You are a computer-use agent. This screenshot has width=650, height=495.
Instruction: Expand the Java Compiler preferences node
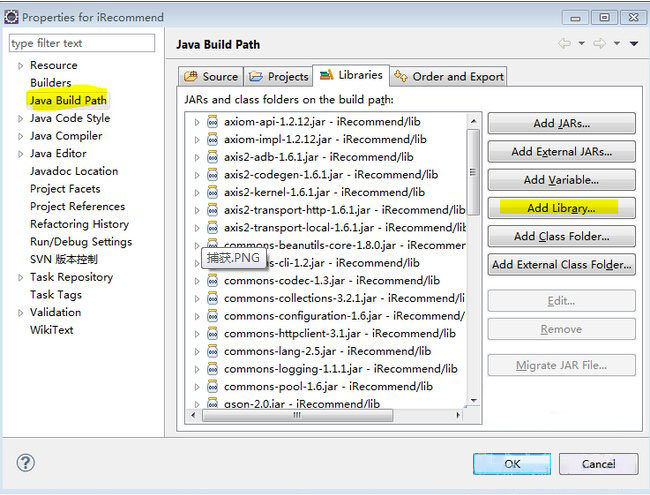[19, 136]
